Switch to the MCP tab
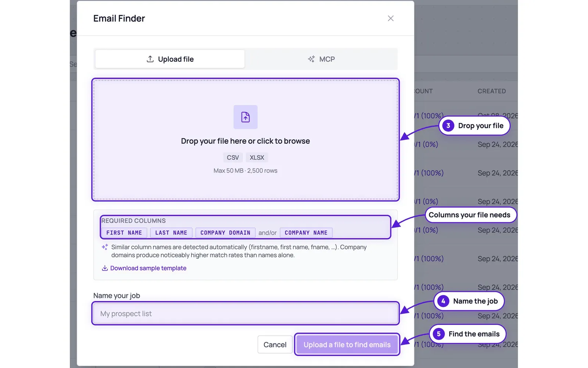This screenshot has height=368, width=588. click(321, 59)
